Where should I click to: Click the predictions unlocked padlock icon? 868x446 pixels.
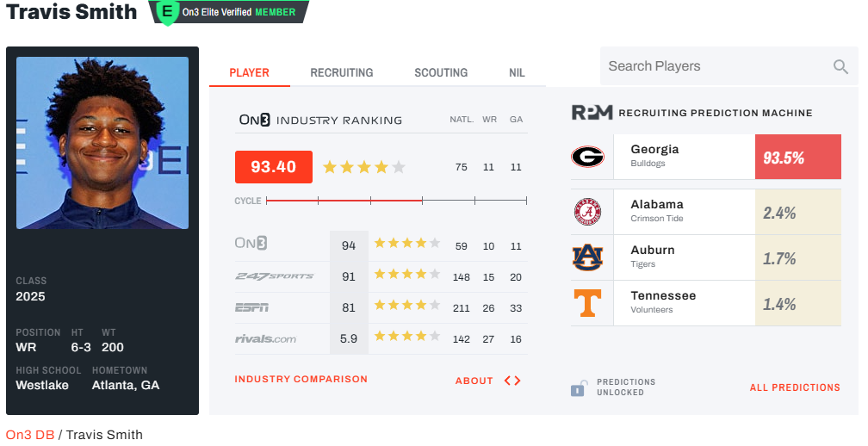tap(578, 388)
